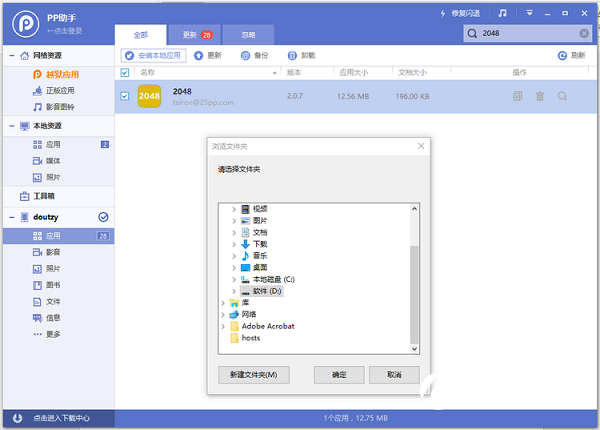Switch to the 更新 tab with badge 28
This screenshot has height=430, width=600.
pos(195,35)
